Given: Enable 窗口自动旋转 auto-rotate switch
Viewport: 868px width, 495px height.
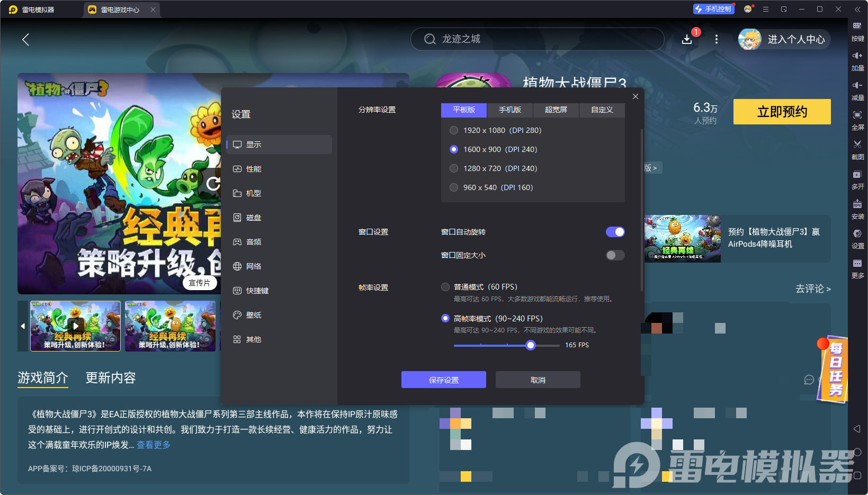Looking at the screenshot, I should (x=615, y=232).
